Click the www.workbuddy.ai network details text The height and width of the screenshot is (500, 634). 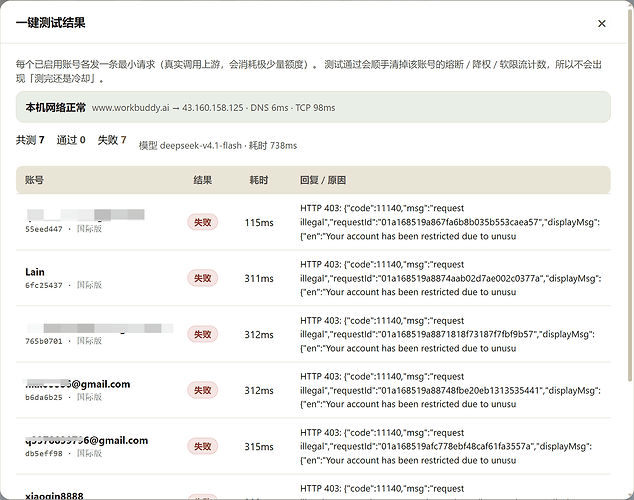pyautogui.click(x=213, y=108)
